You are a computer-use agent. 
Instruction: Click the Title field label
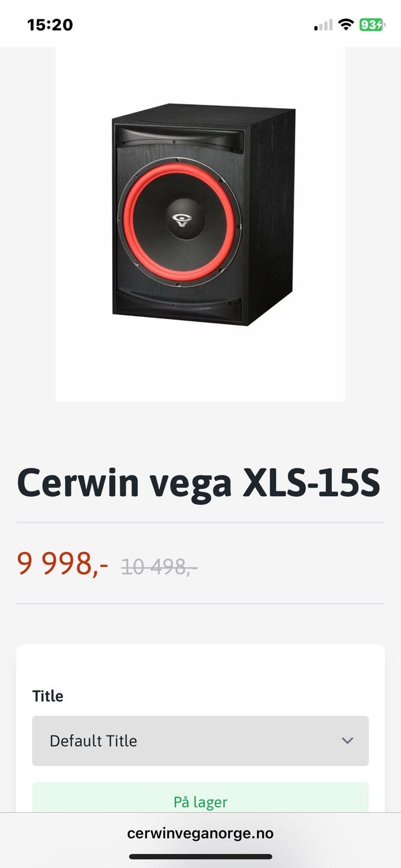click(x=48, y=696)
